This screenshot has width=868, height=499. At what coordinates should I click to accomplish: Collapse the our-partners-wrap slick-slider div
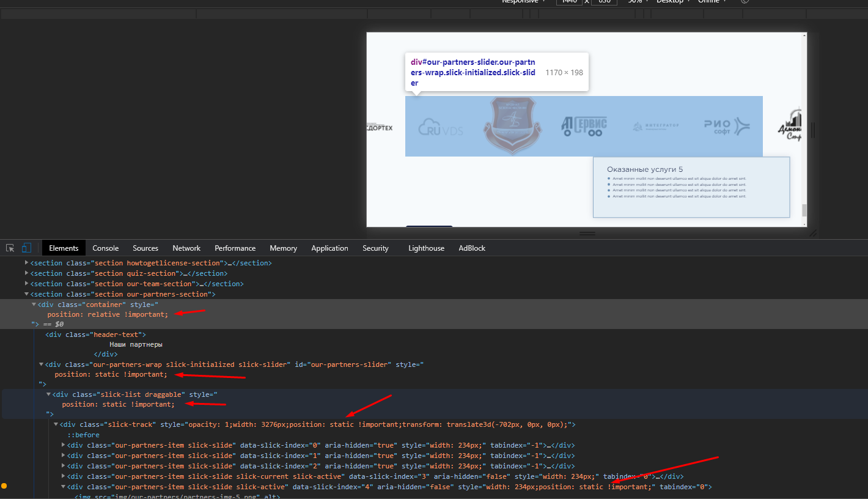coord(41,364)
